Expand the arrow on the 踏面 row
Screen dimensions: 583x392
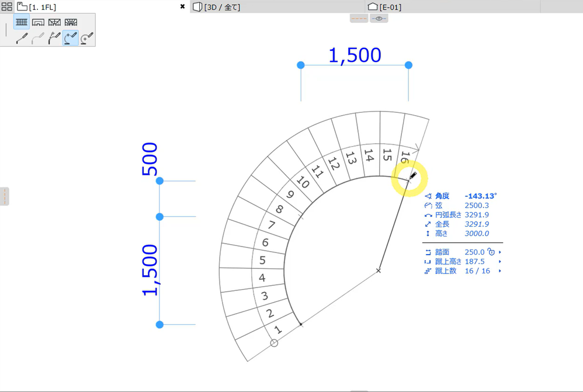(499, 252)
